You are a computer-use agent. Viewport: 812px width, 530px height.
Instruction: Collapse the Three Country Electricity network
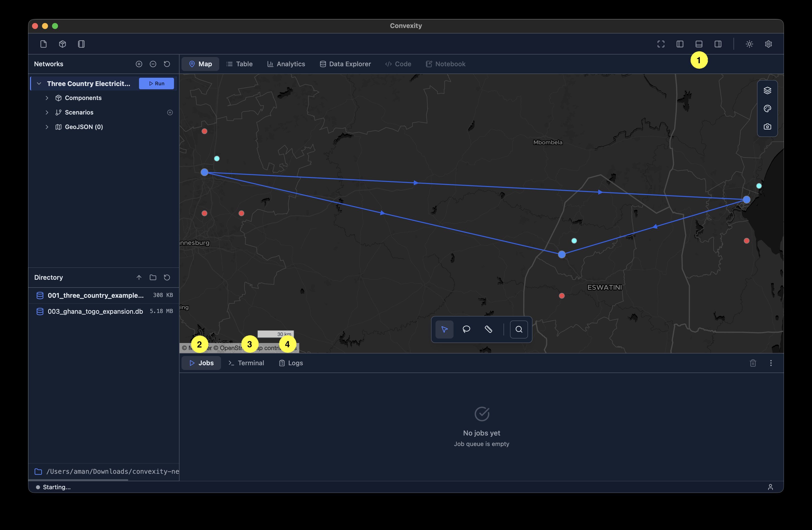[39, 83]
